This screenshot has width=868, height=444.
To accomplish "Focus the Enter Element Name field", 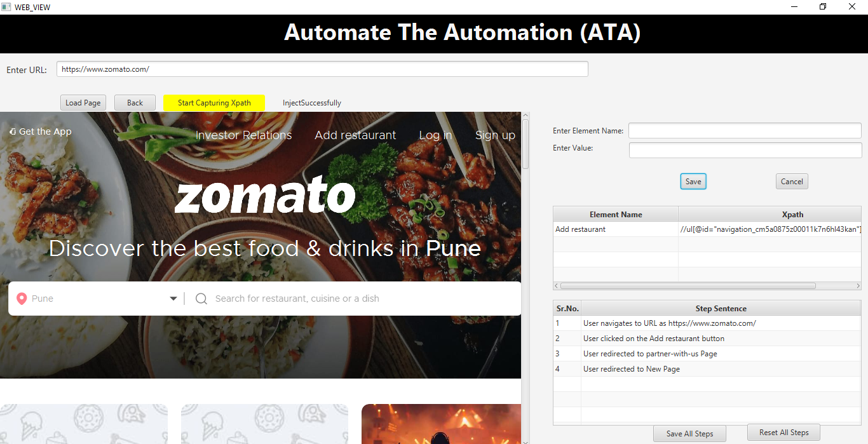I will [x=745, y=130].
